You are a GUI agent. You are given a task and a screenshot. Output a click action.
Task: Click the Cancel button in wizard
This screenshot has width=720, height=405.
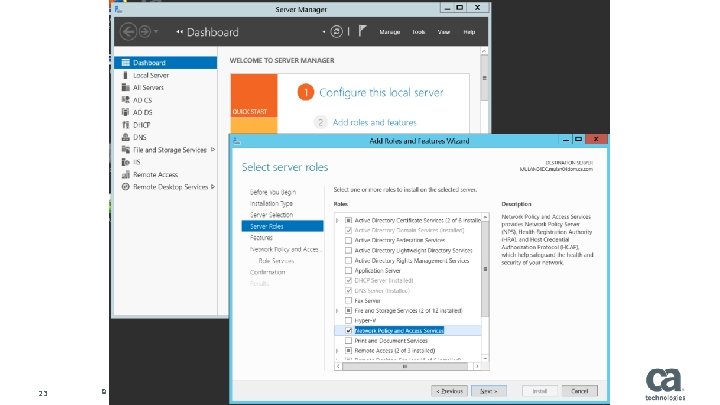(x=579, y=391)
